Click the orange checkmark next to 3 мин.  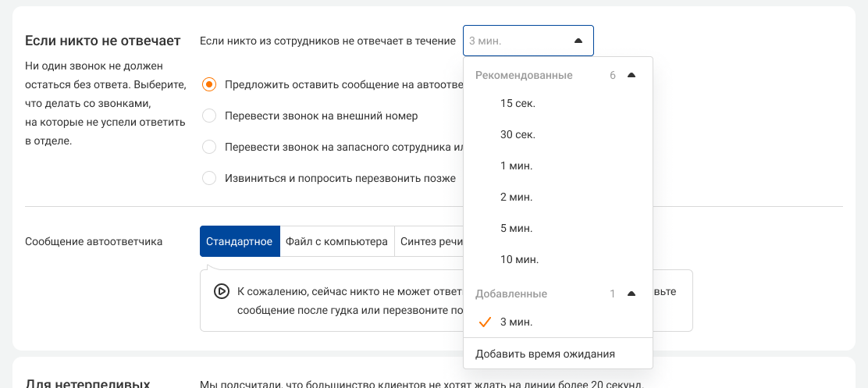click(x=485, y=322)
